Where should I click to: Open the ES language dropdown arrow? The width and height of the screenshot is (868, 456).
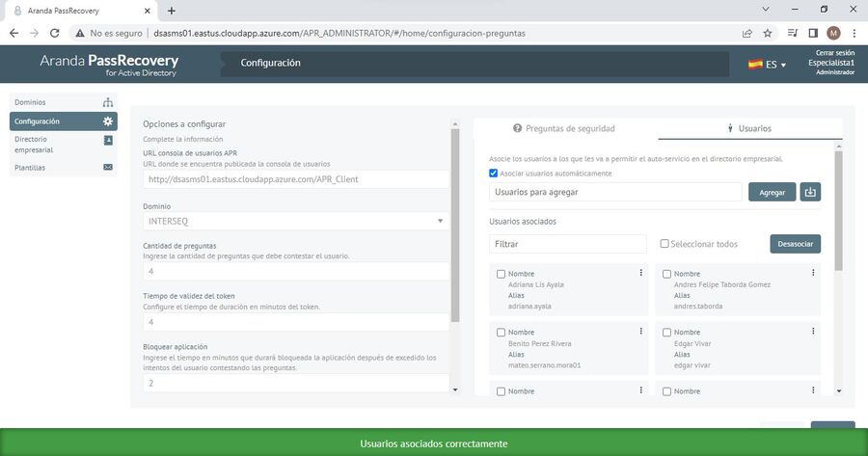(783, 66)
